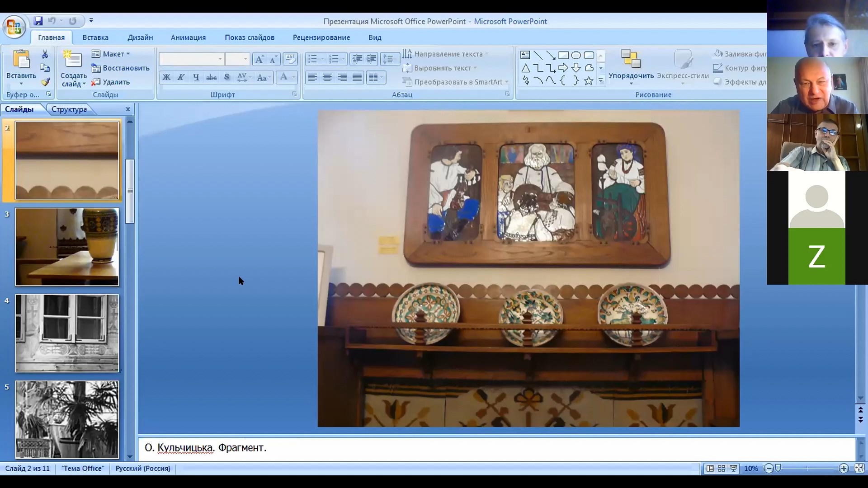Start slide show from status bar icon

(733, 469)
